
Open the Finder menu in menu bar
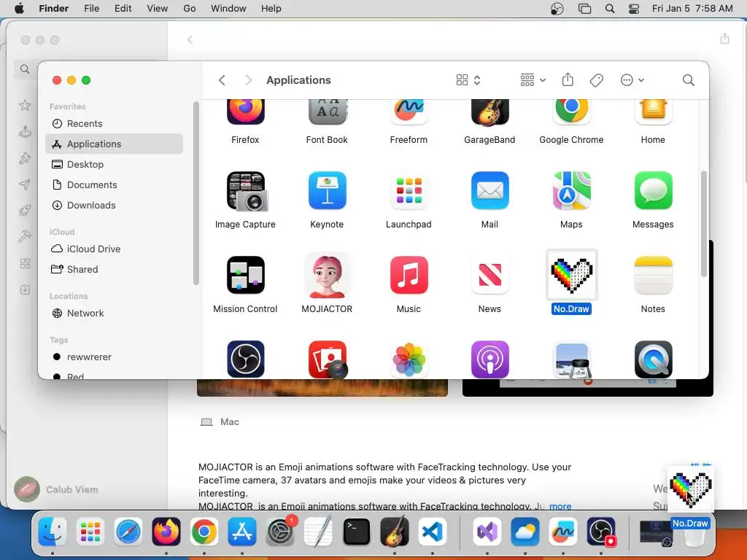point(54,9)
